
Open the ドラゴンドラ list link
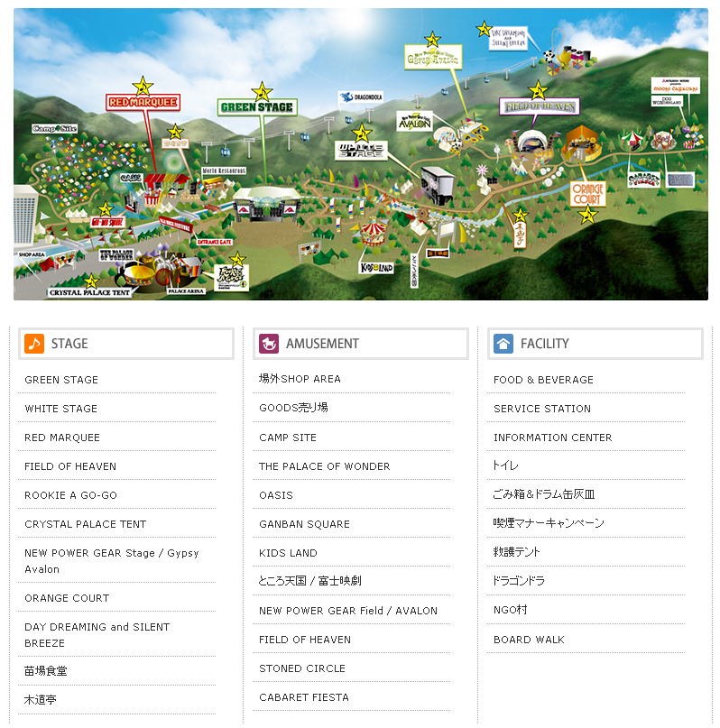click(x=519, y=580)
